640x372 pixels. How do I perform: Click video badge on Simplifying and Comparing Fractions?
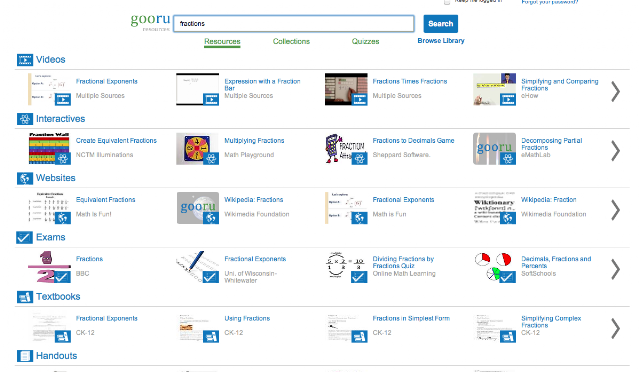click(x=508, y=99)
